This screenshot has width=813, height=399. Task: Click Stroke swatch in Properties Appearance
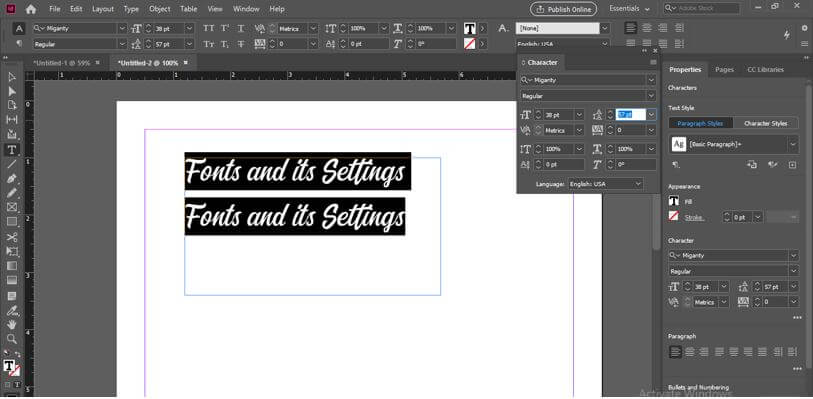[674, 217]
